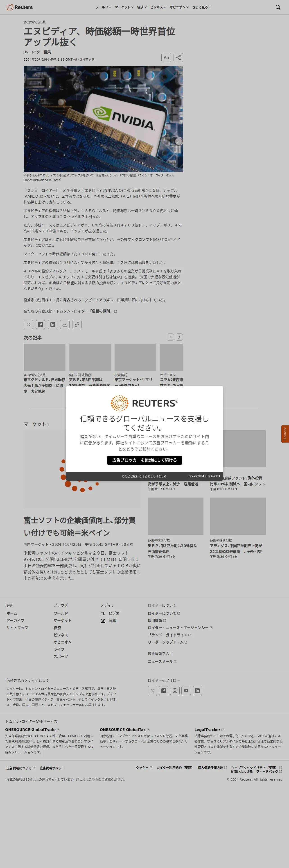The width and height of the screenshot is (289, 868).
Task: Open 個人情報保護方針 footer link
Action: click(x=212, y=767)
